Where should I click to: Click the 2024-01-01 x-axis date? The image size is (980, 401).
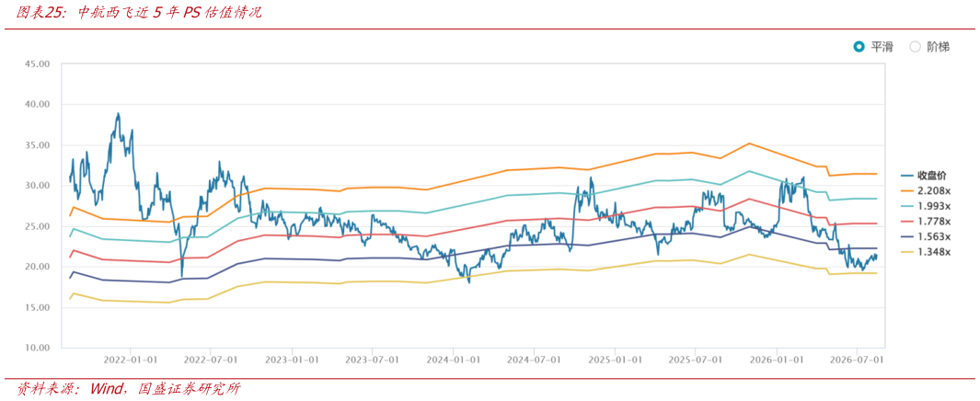453,361
